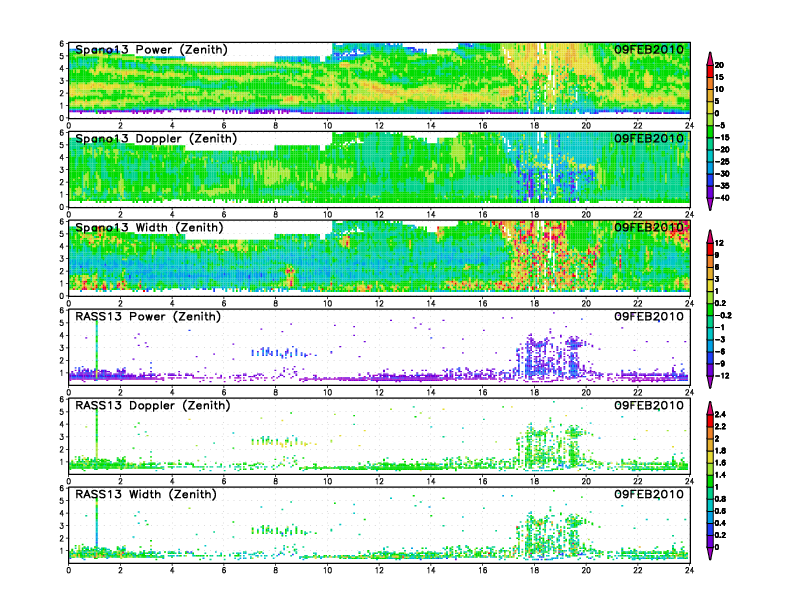Viewport: 792px width, 612px height.
Task: Click the hour-1 vertical stripe in RASS13 Power
Action: tap(96, 348)
